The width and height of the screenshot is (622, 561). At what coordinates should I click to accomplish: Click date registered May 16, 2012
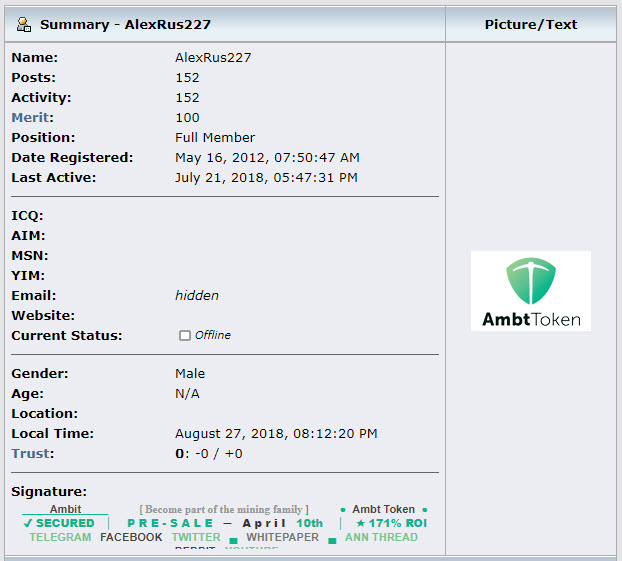[x=267, y=158]
